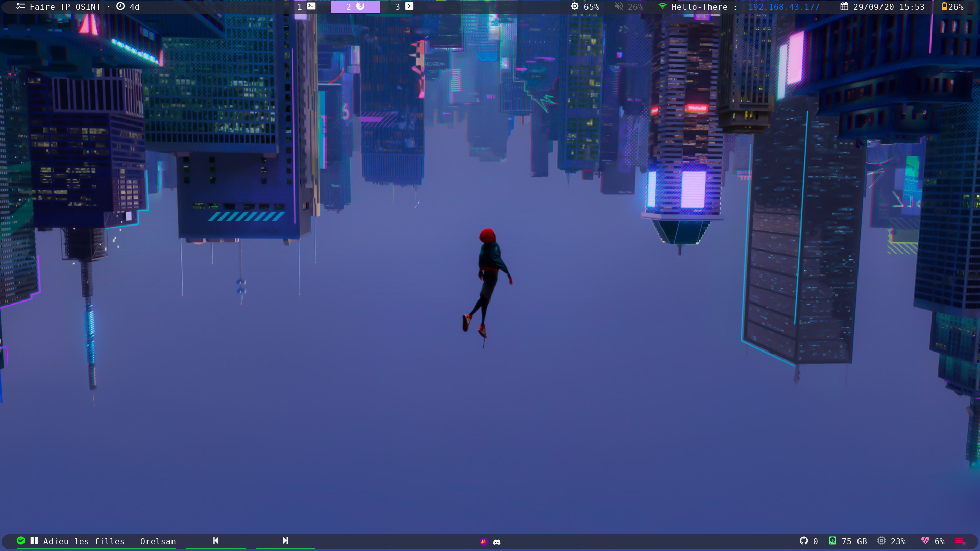The width and height of the screenshot is (980, 551).
Task: Launch Firefox from the bottom bar
Action: point(483,542)
